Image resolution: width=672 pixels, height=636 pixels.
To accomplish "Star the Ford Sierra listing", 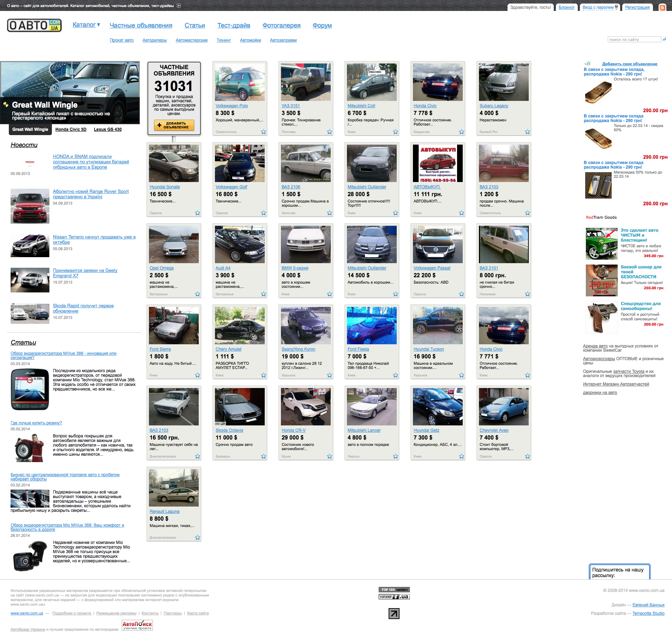I will 198,375.
